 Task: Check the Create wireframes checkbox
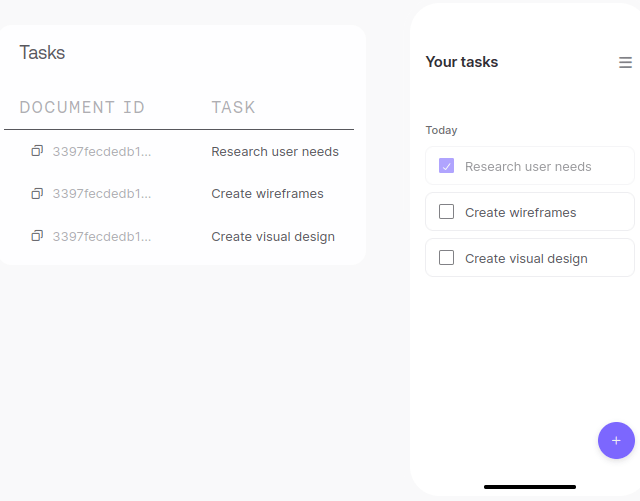tap(447, 212)
